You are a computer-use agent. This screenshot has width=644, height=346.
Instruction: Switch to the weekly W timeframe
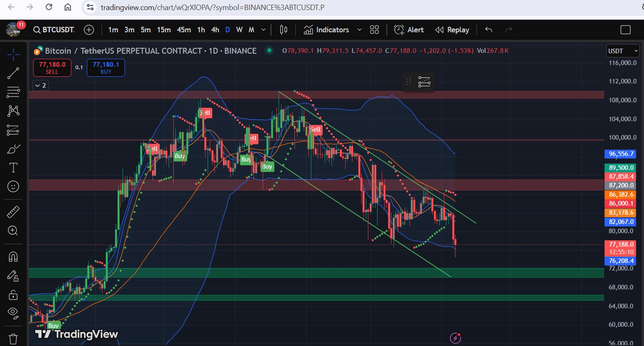[x=239, y=30]
